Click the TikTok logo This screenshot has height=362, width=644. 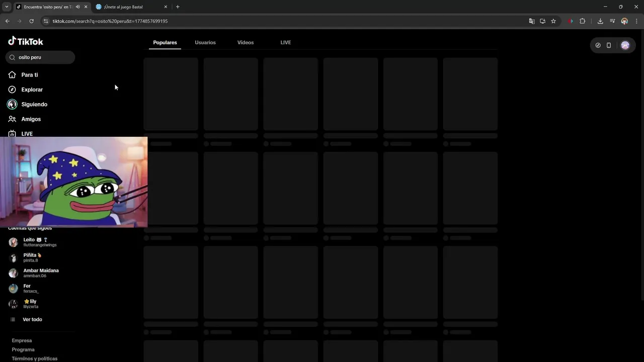26,41
